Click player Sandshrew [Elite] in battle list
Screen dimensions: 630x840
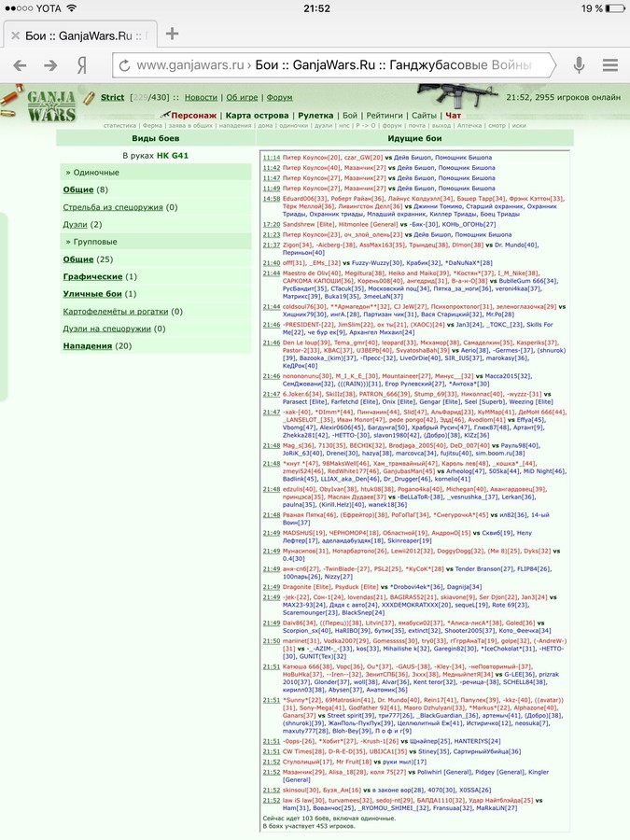click(x=308, y=224)
